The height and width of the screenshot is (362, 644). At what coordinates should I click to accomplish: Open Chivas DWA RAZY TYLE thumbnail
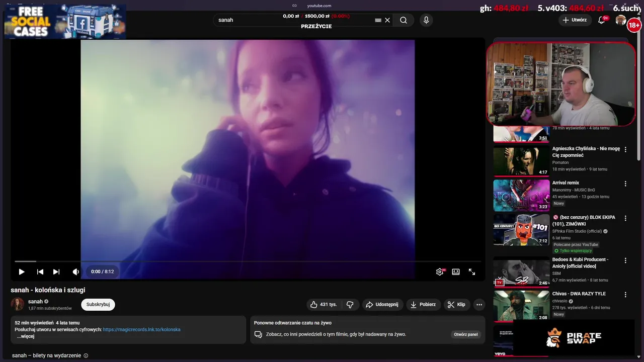pos(521,305)
